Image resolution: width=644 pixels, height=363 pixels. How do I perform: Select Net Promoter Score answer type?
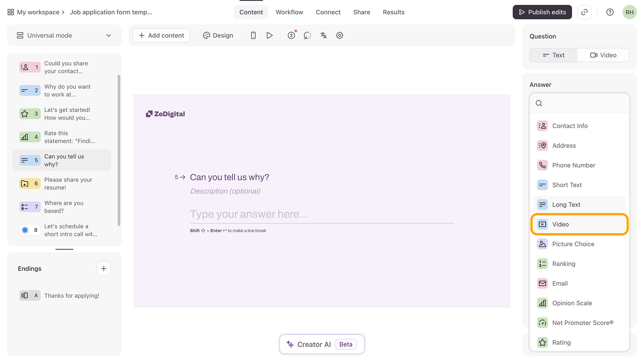pyautogui.click(x=580, y=323)
